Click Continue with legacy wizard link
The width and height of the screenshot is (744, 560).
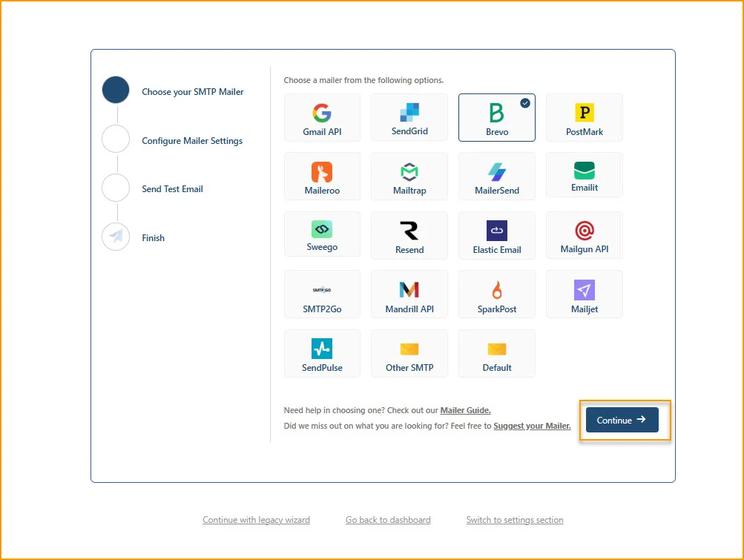point(256,520)
